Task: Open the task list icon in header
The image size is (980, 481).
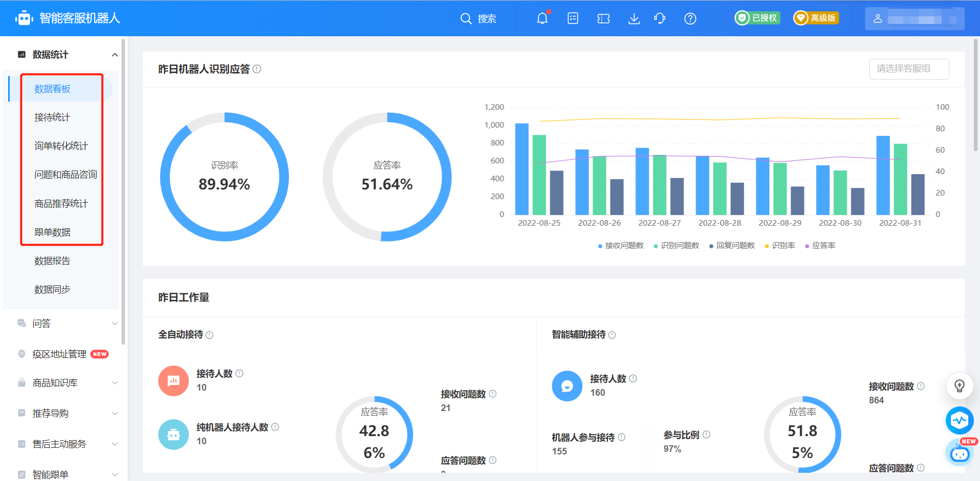Action: click(x=573, y=18)
